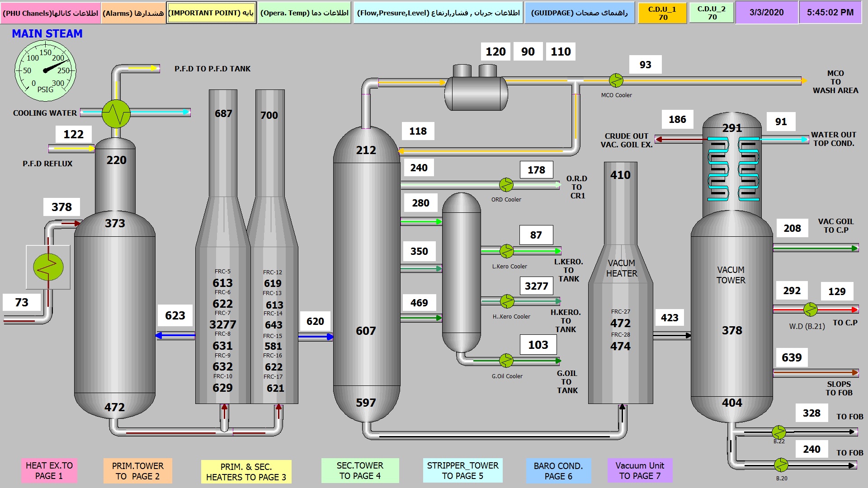
Task: Select the L.Kero Cooler pump icon
Action: [506, 251]
